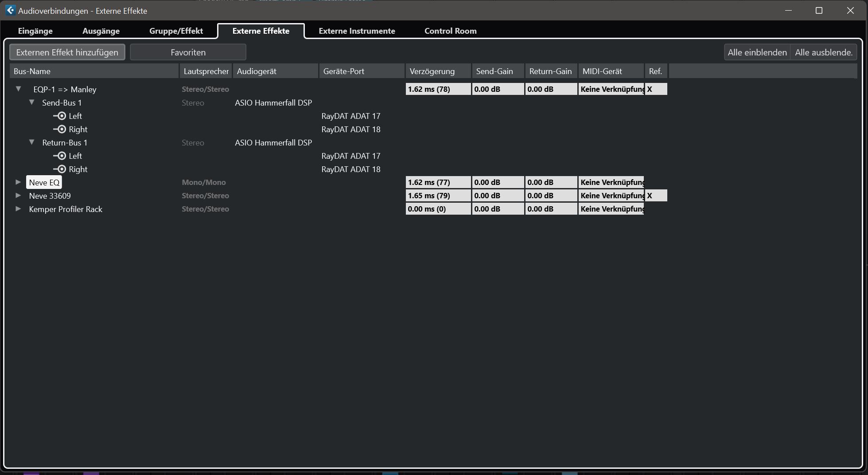Click the Geräte-Port column header
The height and width of the screenshot is (475, 868).
362,71
